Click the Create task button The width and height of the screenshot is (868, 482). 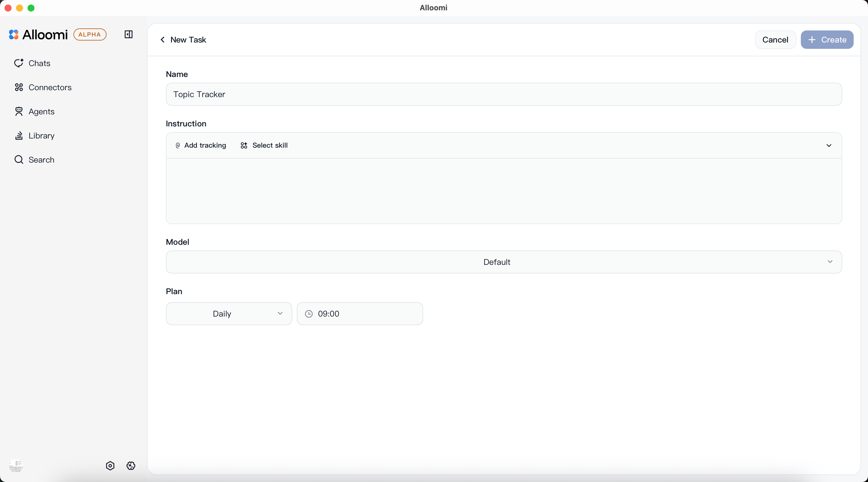pos(827,40)
